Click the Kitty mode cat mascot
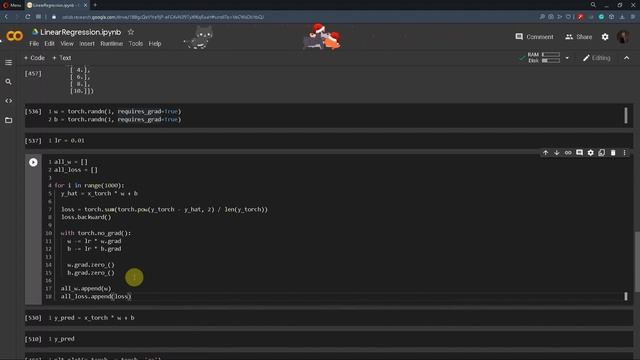The image size is (640, 360). pyautogui.click(x=199, y=38)
